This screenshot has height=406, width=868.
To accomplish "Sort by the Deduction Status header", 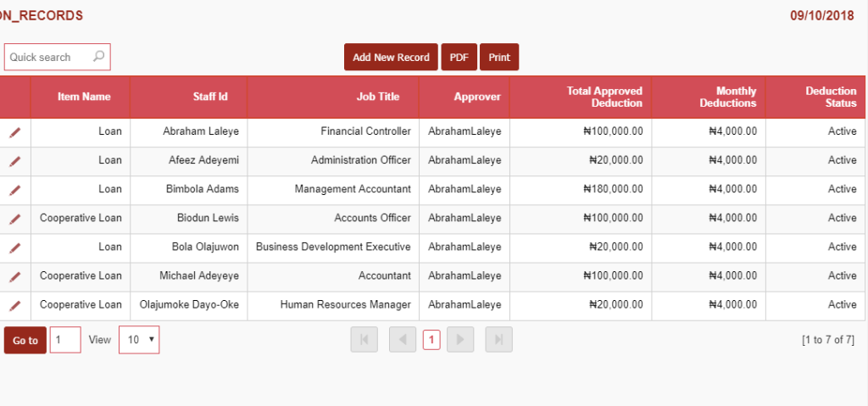I will click(x=830, y=97).
